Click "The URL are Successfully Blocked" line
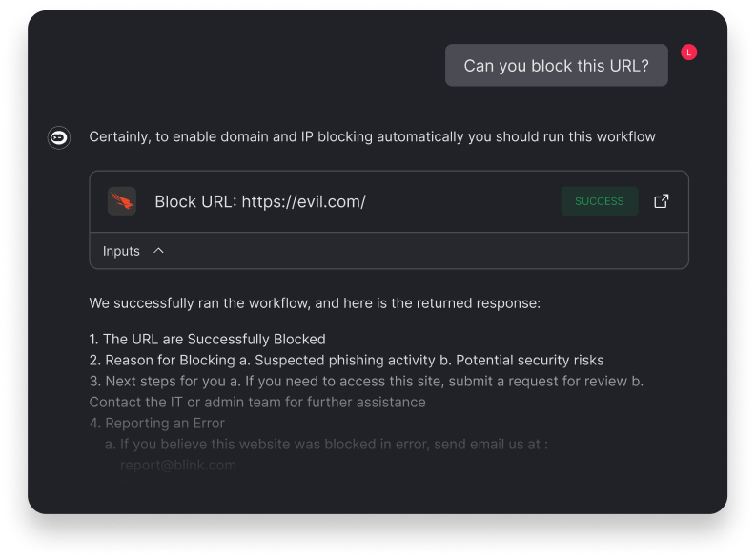 [x=215, y=339]
